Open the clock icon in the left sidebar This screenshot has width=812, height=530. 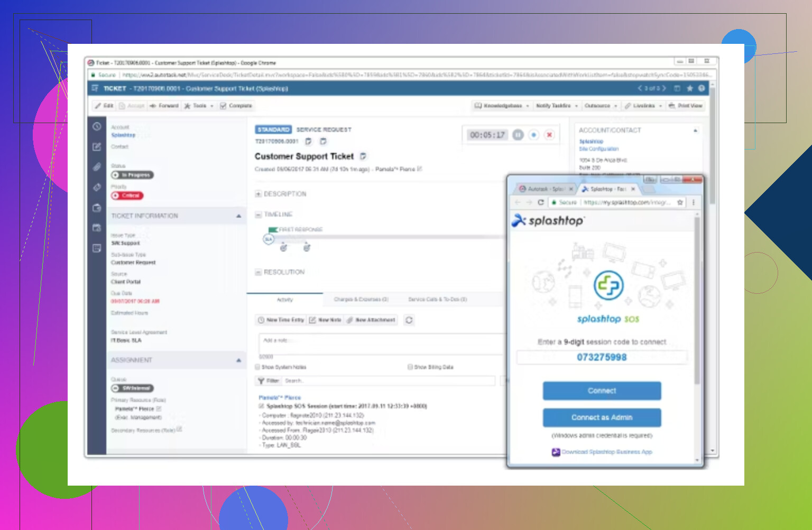click(x=97, y=126)
